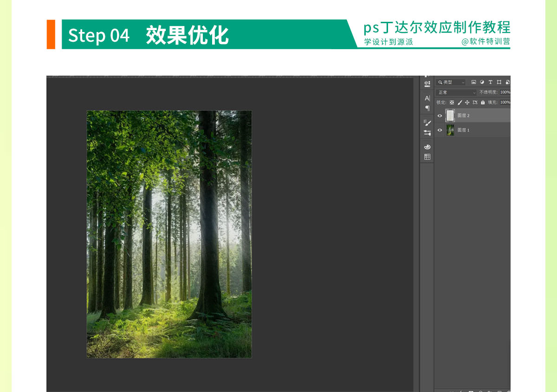Viewport: 557px width, 392px height.
Task: Open the Brush Settings panel icon
Action: tap(427, 122)
